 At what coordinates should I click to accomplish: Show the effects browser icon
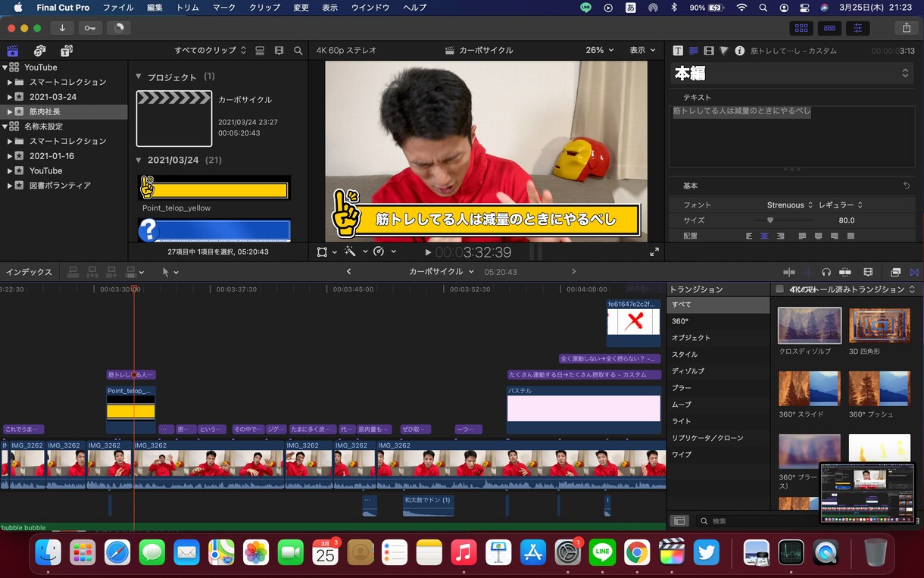coord(895,272)
